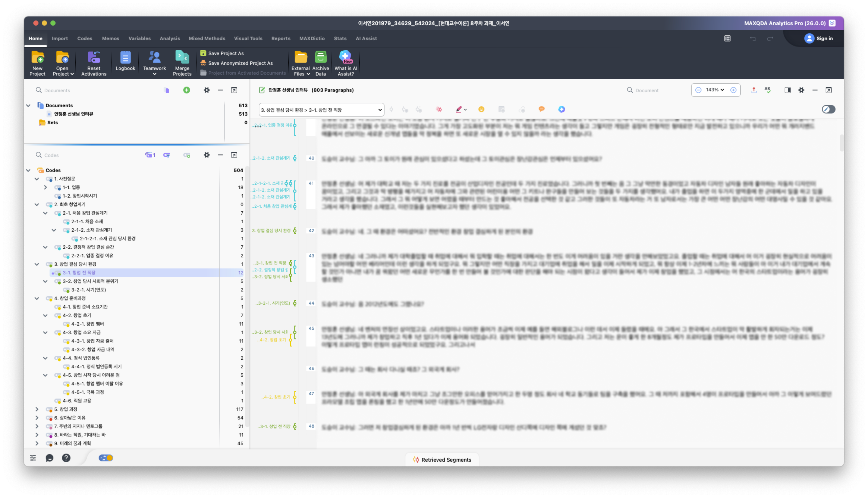Open the code selection dropdown
Image resolution: width=868 pixels, height=498 pixels.
[x=321, y=110]
